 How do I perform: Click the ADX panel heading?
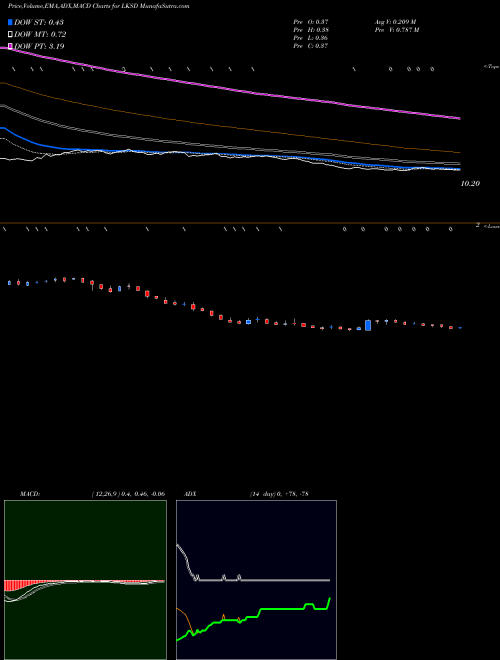click(190, 494)
